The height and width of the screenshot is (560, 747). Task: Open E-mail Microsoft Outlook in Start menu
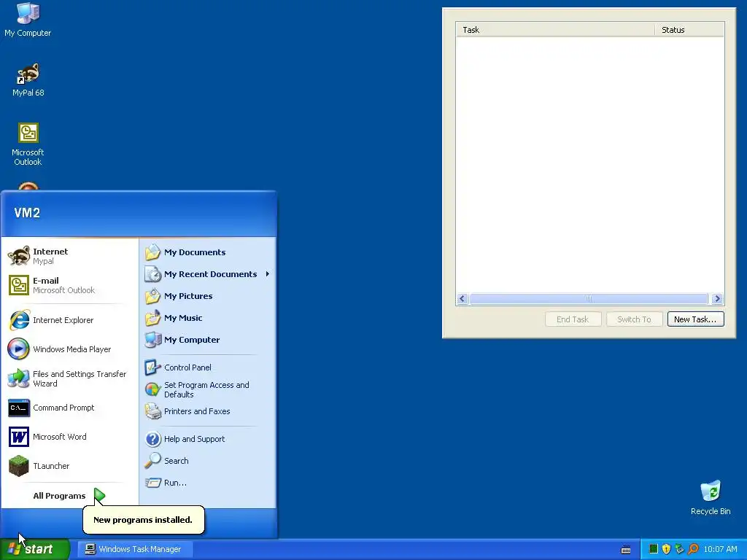click(x=69, y=285)
